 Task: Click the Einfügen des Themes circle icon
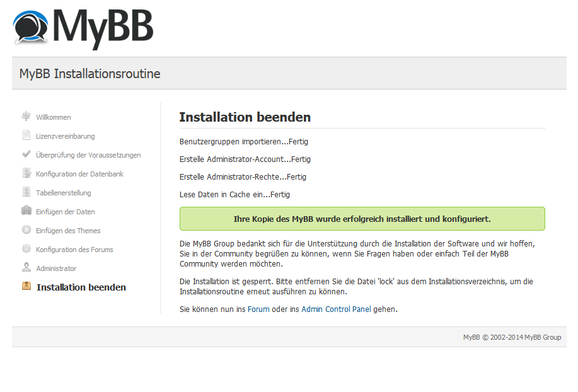[26, 229]
